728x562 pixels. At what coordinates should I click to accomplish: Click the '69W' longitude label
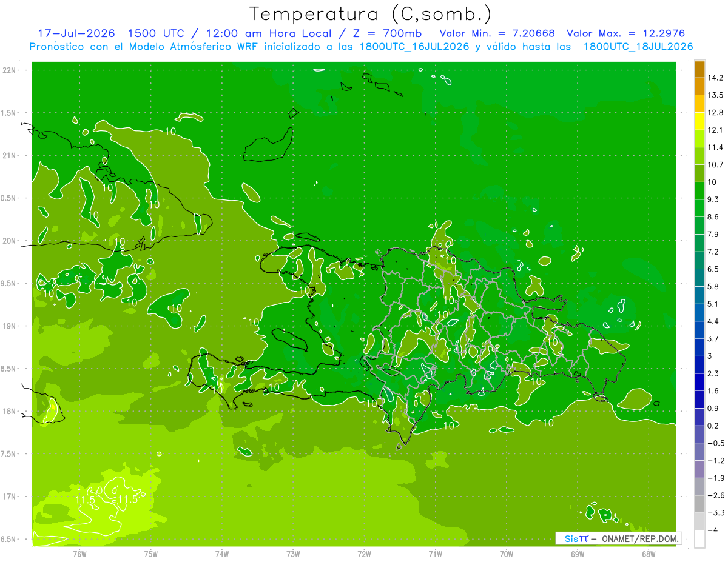[x=578, y=554]
